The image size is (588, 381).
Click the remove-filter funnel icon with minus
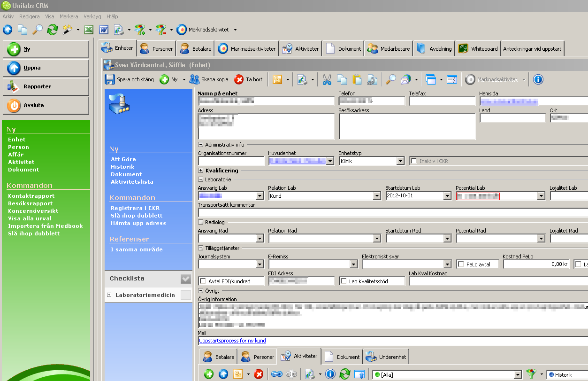point(161,30)
